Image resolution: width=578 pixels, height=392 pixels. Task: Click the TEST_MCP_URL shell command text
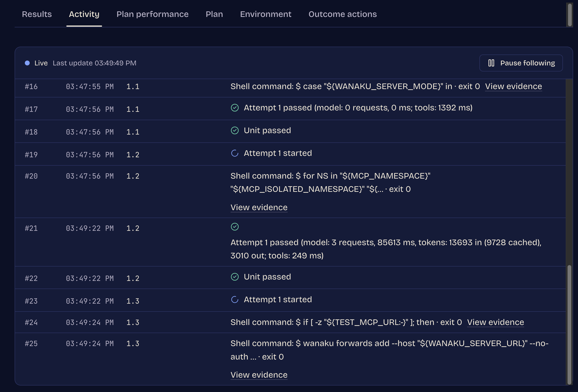[346, 322]
